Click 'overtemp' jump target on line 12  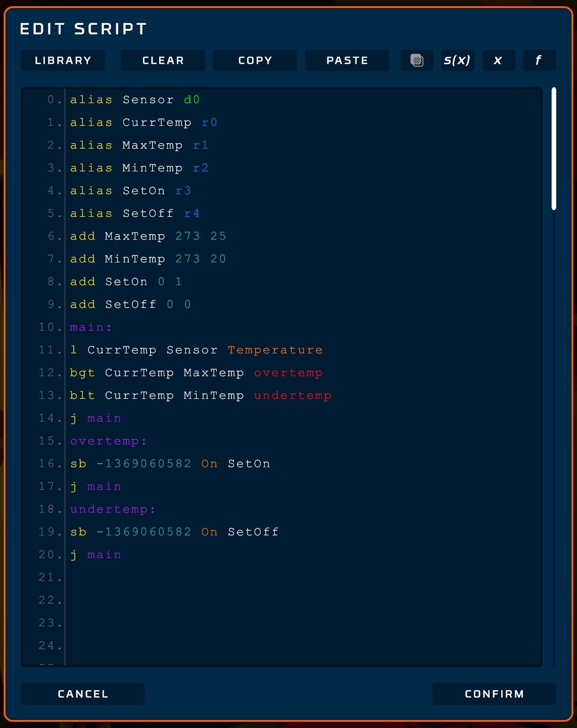tap(288, 373)
